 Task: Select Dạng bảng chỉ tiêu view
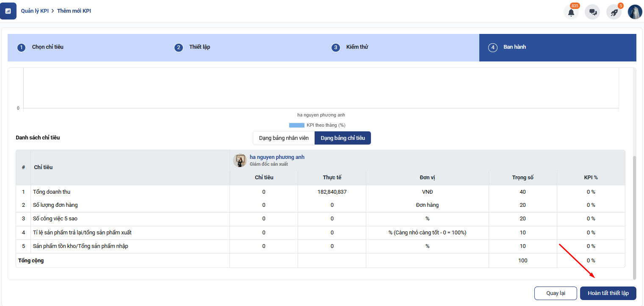click(x=343, y=138)
